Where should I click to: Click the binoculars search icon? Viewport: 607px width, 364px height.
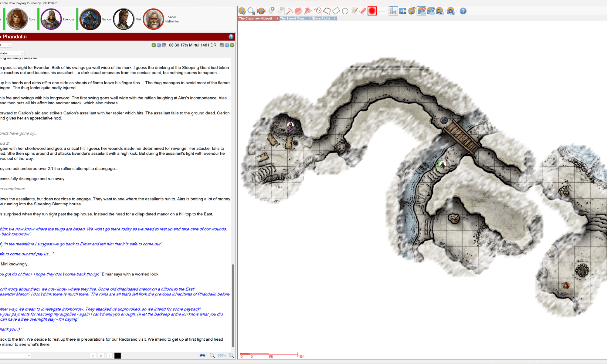point(202,355)
